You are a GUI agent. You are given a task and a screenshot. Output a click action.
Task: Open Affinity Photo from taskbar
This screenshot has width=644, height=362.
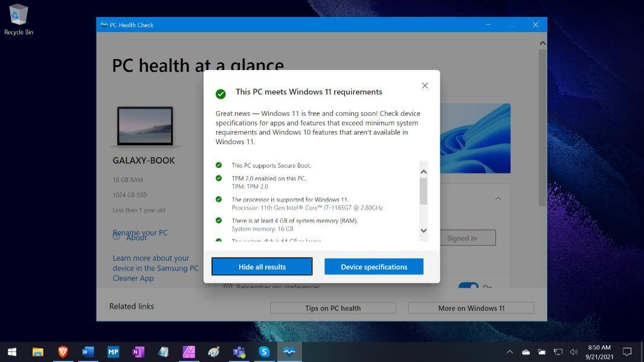[188, 352]
